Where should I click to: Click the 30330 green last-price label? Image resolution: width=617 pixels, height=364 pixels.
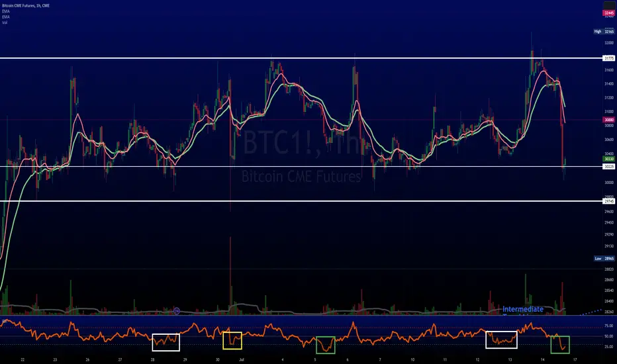(609, 159)
